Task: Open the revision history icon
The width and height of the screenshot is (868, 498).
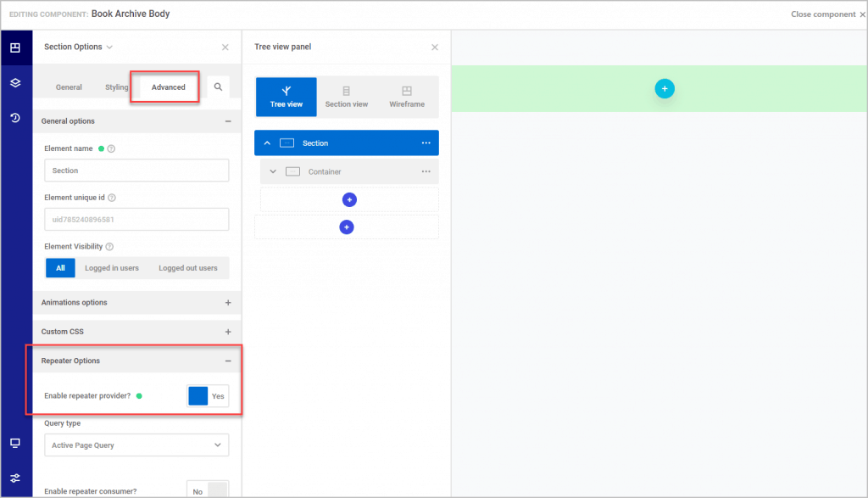Action: tap(15, 118)
